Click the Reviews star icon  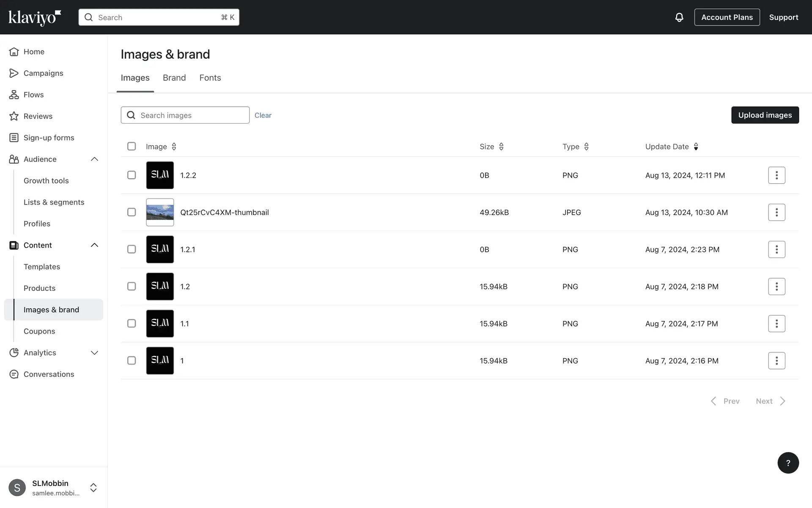click(x=14, y=116)
